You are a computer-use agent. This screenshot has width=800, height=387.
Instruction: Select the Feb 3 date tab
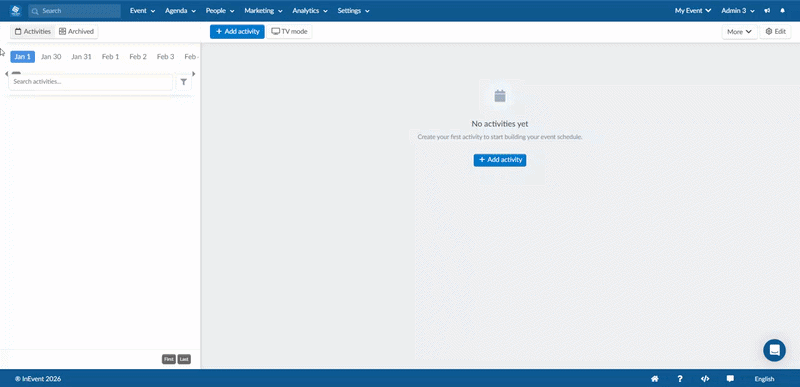[165, 57]
